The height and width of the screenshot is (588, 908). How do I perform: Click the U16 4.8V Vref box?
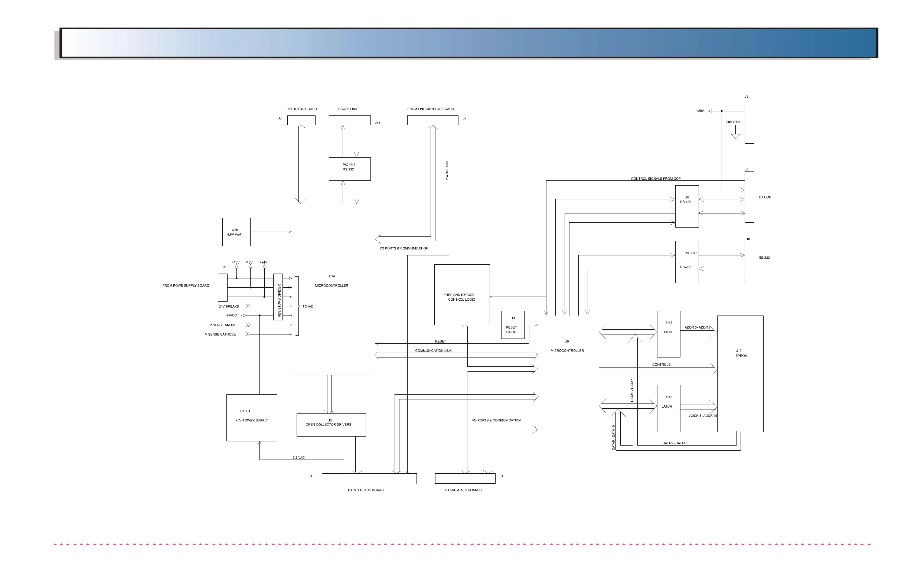point(236,232)
